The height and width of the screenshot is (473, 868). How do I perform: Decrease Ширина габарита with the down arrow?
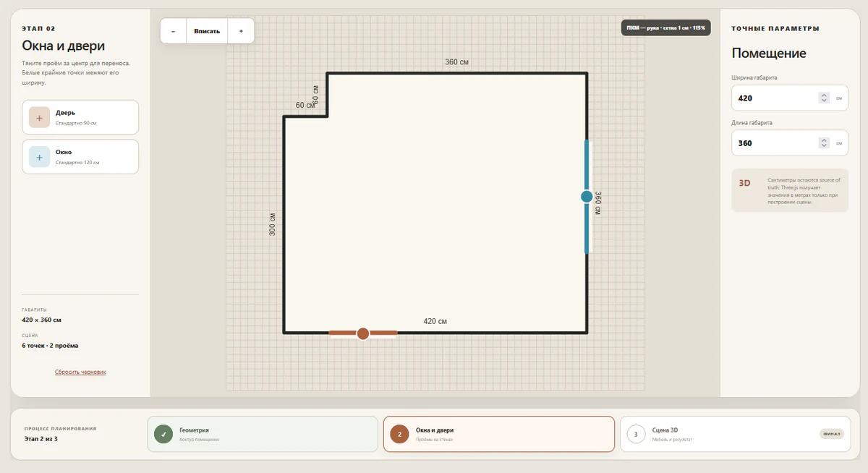pos(824,101)
